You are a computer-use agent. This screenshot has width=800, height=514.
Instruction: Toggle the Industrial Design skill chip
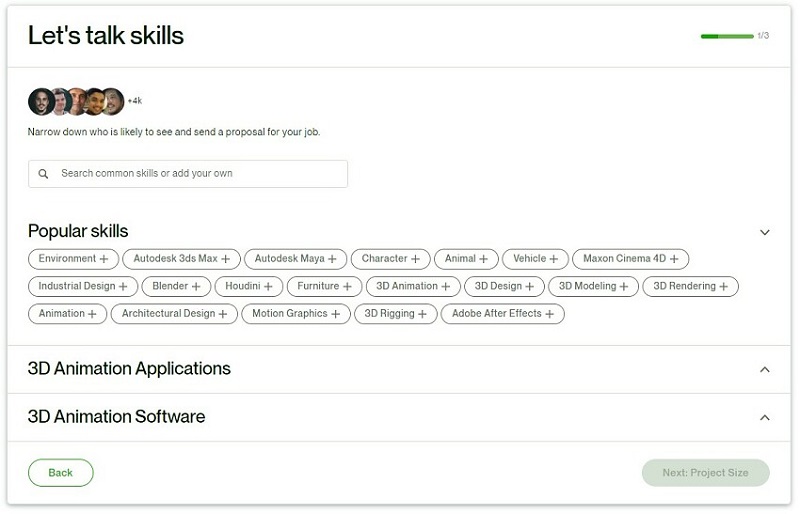tap(83, 286)
